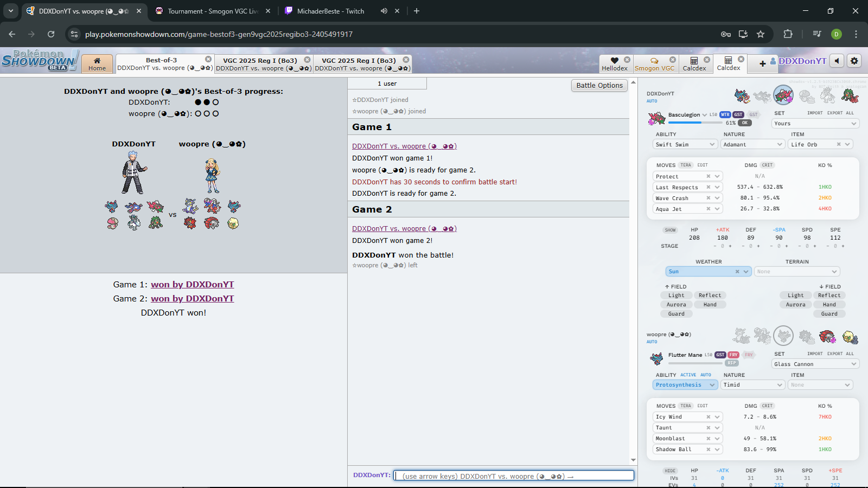Click the plus icon to join a room
The height and width of the screenshot is (488, 868).
pos(762,63)
